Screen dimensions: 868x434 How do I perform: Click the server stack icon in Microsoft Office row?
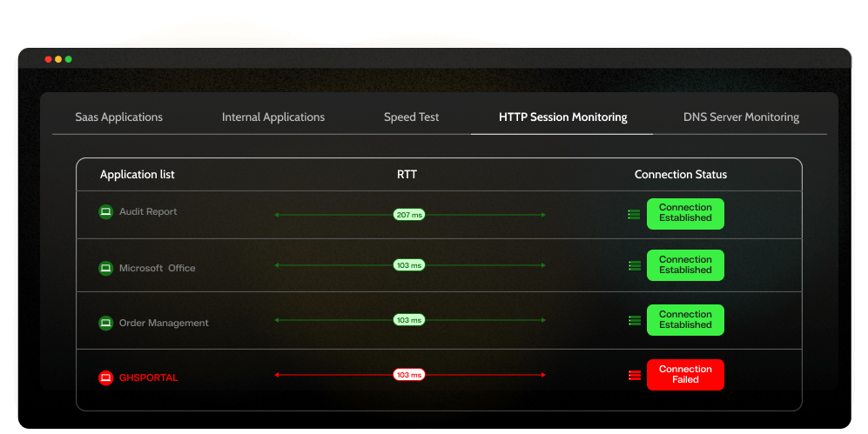tap(635, 266)
